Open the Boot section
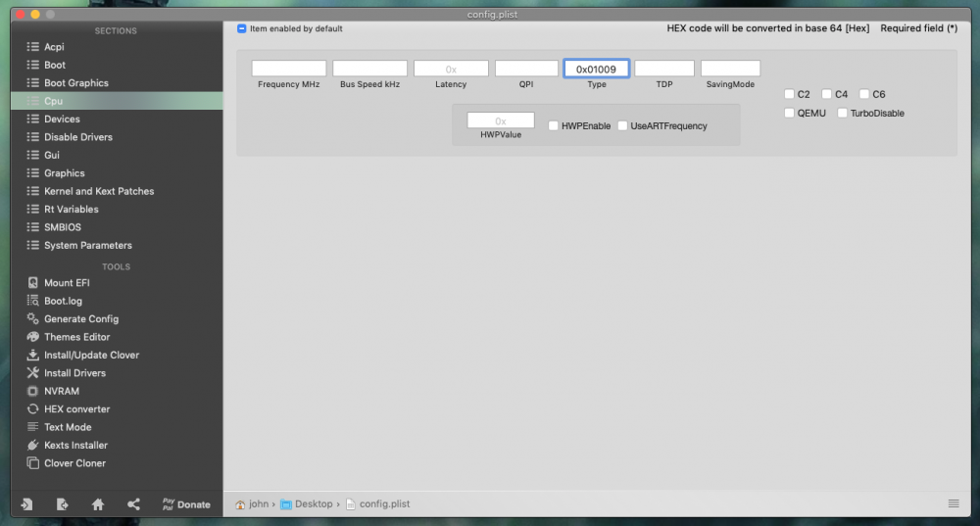The height and width of the screenshot is (526, 980). (117, 65)
